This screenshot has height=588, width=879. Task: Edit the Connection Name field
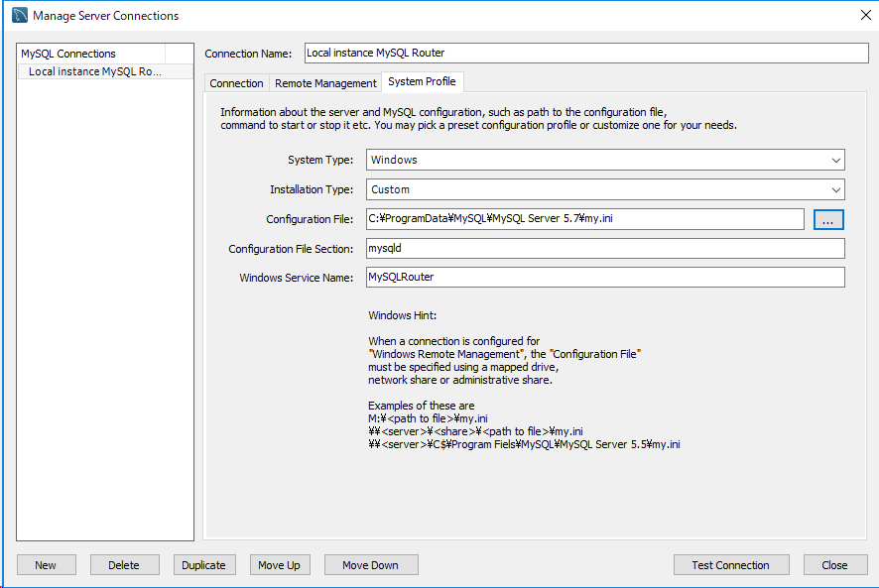tap(586, 54)
